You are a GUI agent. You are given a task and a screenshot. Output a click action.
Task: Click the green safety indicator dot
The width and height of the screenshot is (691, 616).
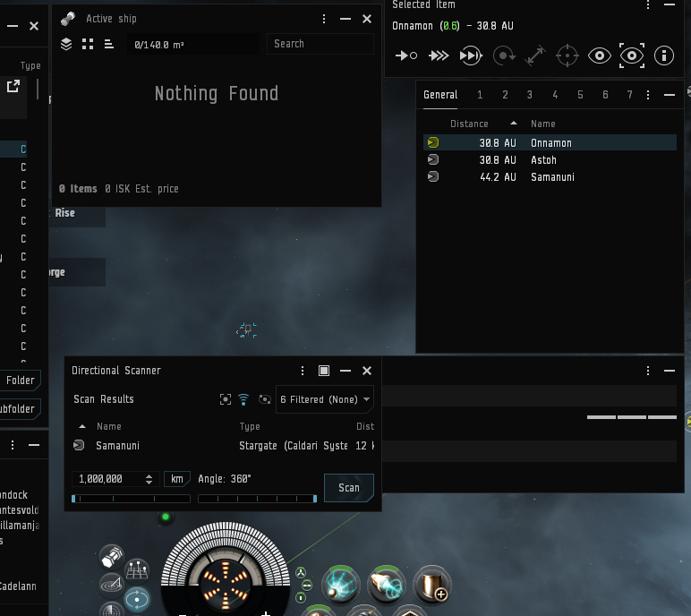click(x=166, y=517)
